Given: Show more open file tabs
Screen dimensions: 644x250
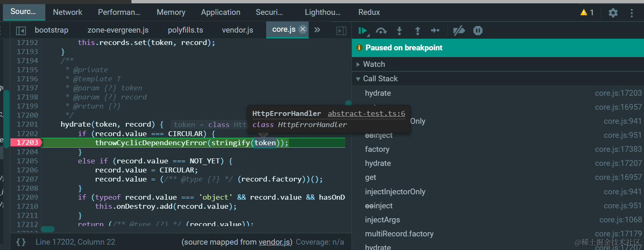Looking at the screenshot, I should point(317,30).
